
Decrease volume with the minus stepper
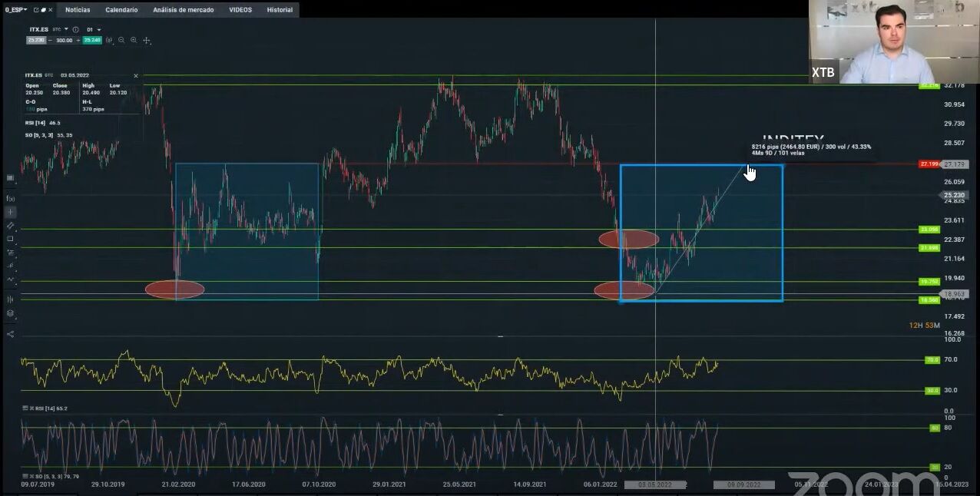pyautogui.click(x=50, y=40)
